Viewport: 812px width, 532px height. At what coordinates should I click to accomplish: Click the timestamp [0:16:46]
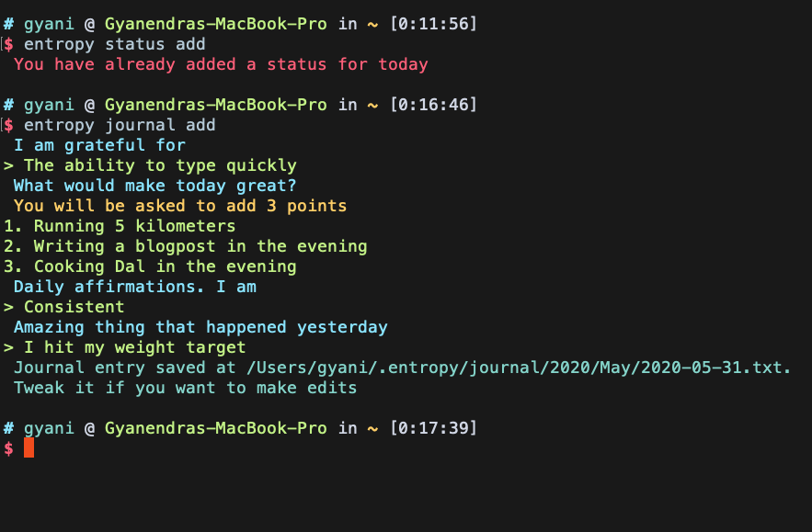coord(433,105)
